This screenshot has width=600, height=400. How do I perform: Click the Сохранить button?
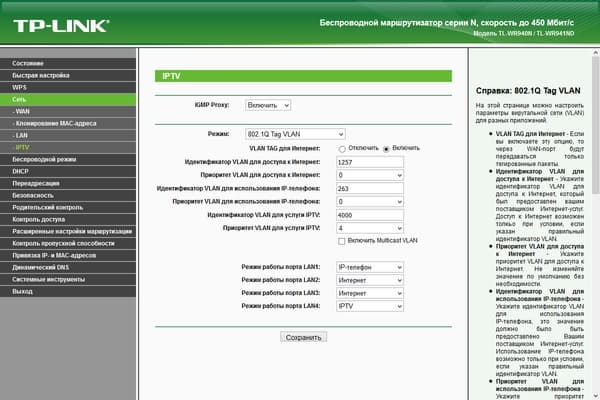click(x=303, y=337)
